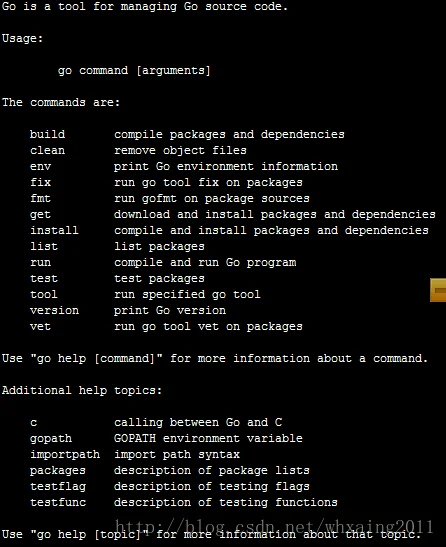The image size is (446, 547).
Task: Click the 'importpath' help topic
Action: [65, 455]
